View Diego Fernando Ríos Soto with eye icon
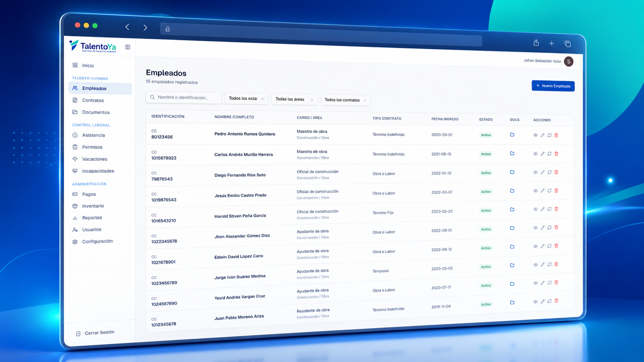Viewport: 644px width, 362px height. pyautogui.click(x=535, y=172)
